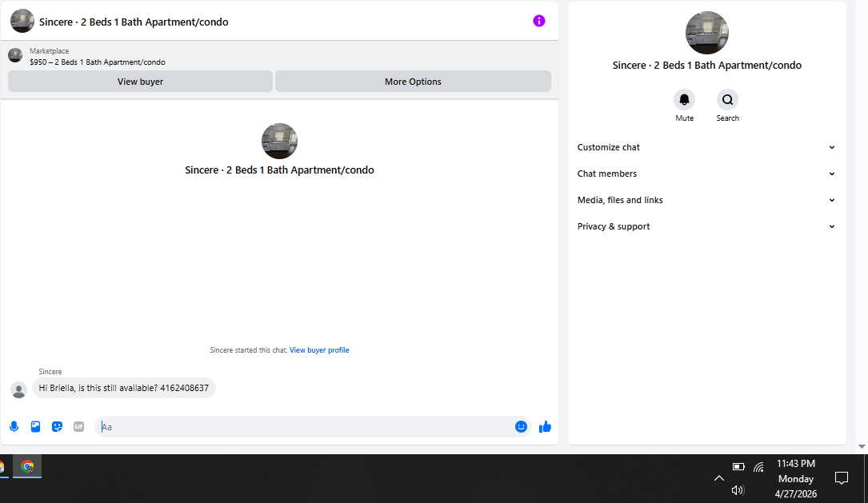This screenshot has width=868, height=503.
Task: Open the GIF picker icon
Action: 78,427
